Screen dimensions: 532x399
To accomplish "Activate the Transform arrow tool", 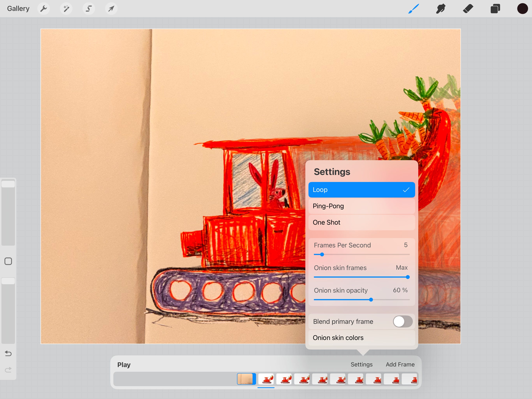I will (x=111, y=9).
